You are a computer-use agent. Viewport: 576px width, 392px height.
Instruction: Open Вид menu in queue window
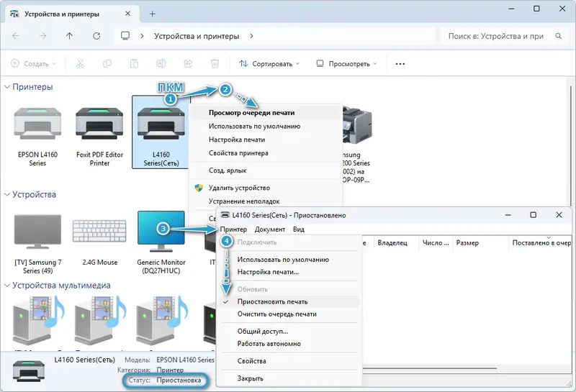click(299, 229)
